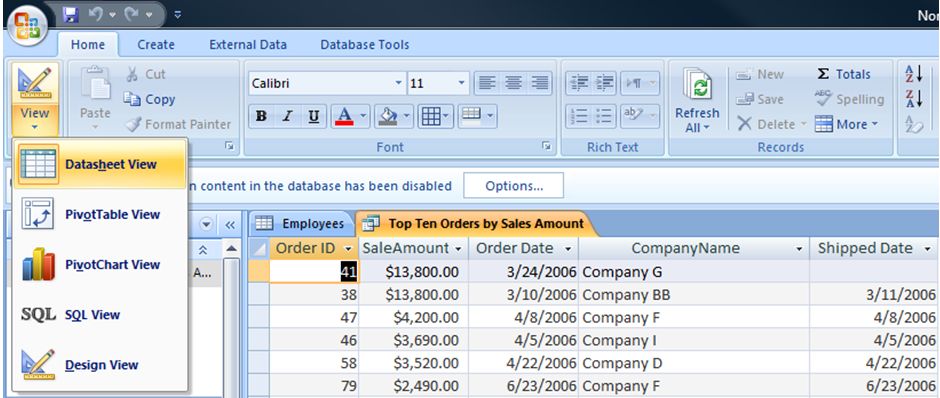Image resolution: width=940 pixels, height=398 pixels.
Task: Align text right
Action: (x=540, y=83)
